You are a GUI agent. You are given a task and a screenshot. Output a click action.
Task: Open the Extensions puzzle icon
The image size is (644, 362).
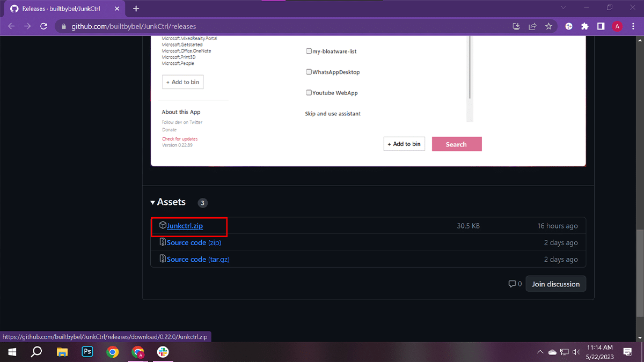[x=585, y=26]
